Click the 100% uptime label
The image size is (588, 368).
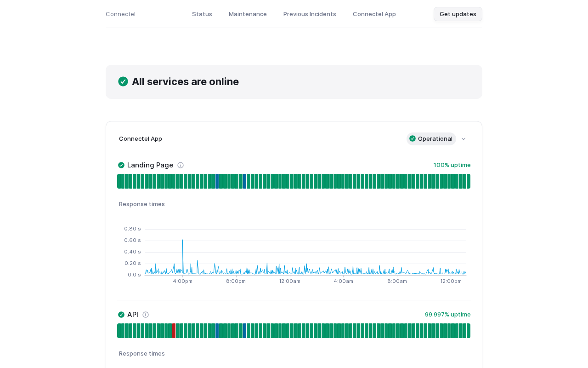(452, 165)
